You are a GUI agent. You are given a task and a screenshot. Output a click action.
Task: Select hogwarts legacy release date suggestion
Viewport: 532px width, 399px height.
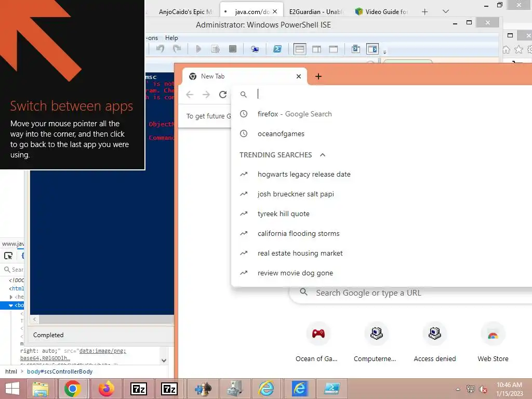[x=381, y=175]
